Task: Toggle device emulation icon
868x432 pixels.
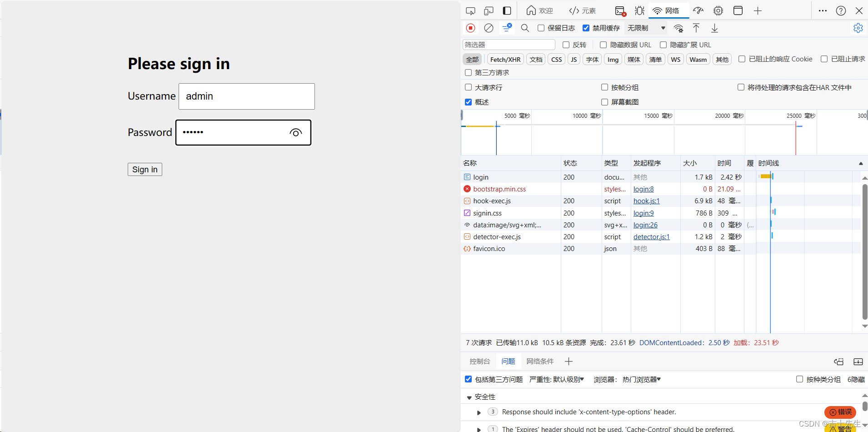Action: (489, 10)
